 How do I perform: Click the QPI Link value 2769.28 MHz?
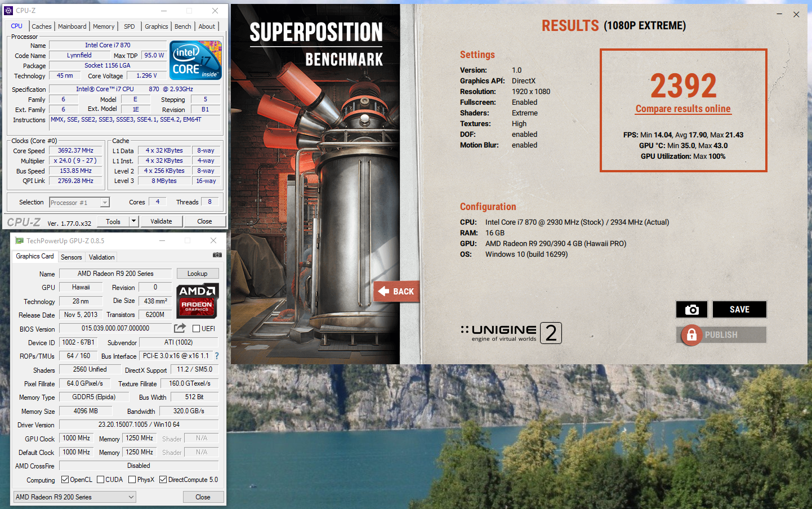pos(76,181)
